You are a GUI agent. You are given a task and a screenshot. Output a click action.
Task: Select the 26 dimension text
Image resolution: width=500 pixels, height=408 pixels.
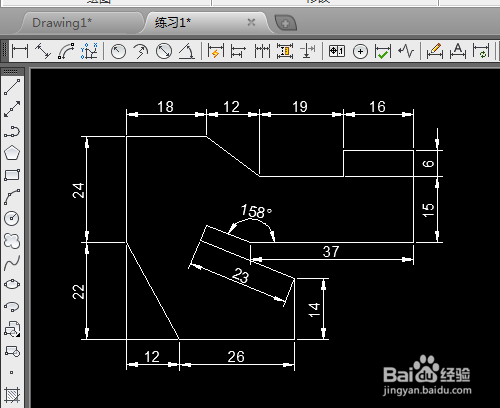pyautogui.click(x=236, y=357)
